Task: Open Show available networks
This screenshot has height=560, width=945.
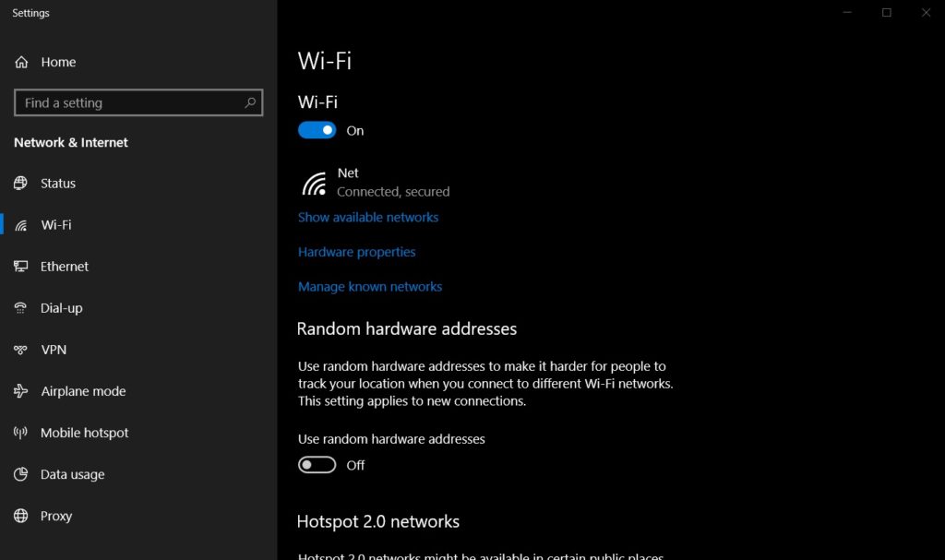Action: pyautogui.click(x=368, y=217)
